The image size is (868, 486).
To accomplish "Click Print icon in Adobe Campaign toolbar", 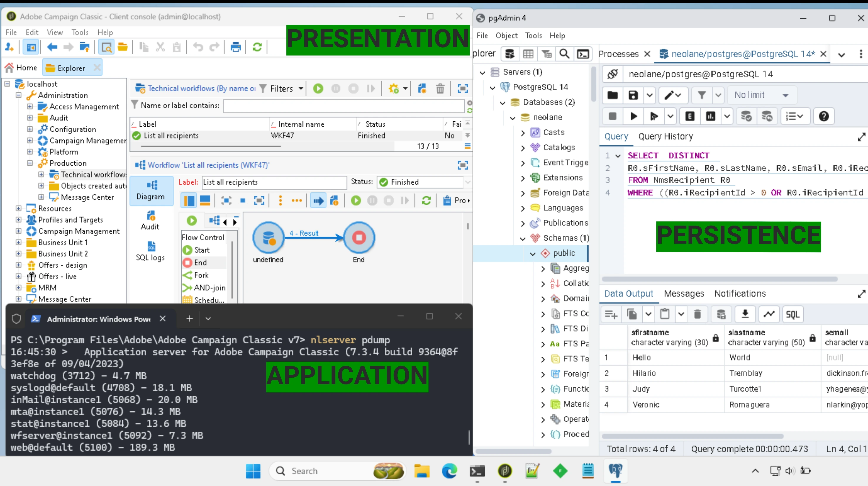I will tap(236, 47).
